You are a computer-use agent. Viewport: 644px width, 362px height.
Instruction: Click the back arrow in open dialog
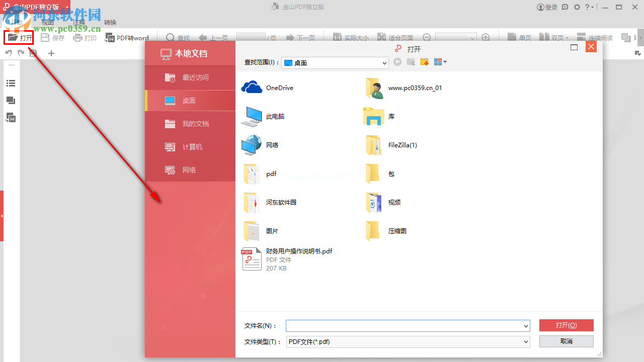pyautogui.click(x=397, y=62)
